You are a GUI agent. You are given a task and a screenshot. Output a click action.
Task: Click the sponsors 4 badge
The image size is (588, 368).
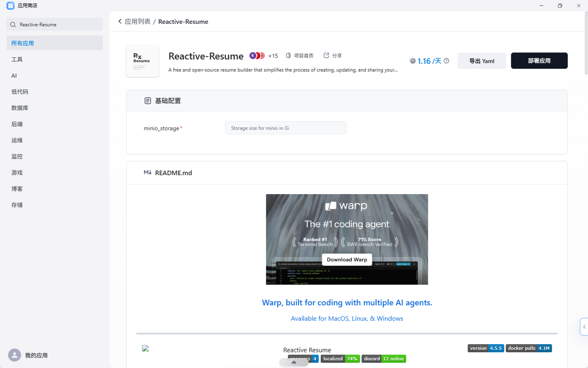pyautogui.click(x=303, y=358)
